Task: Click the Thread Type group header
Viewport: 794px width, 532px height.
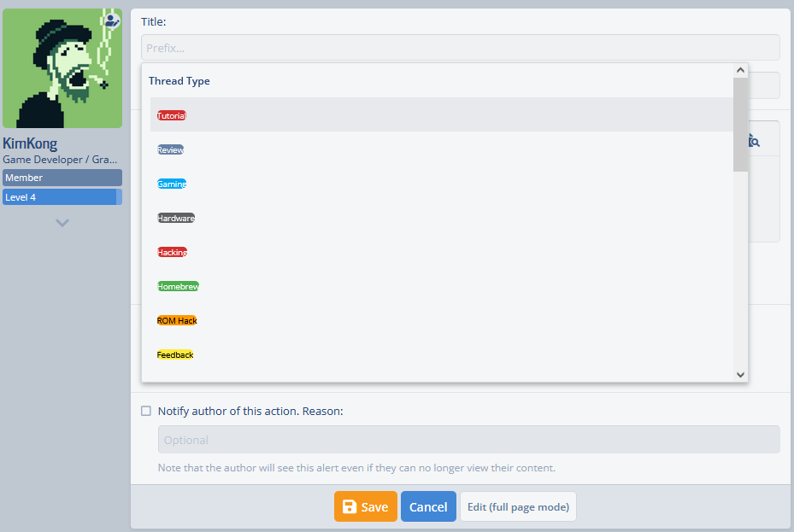Action: pos(179,81)
